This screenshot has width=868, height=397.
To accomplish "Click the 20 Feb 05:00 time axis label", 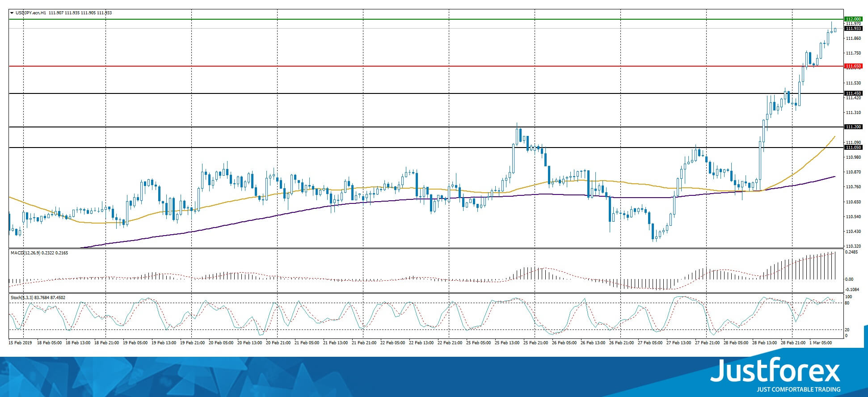I will (221, 343).
